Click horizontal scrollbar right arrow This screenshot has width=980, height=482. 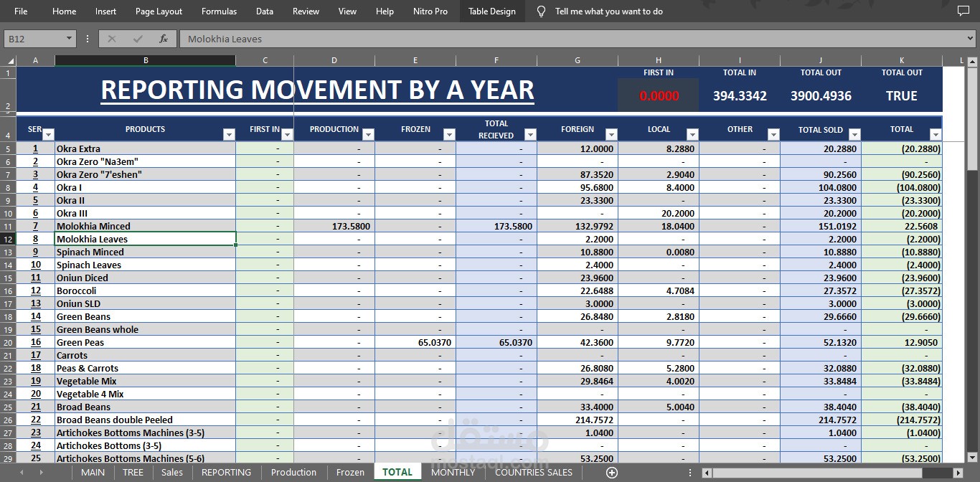click(x=958, y=473)
